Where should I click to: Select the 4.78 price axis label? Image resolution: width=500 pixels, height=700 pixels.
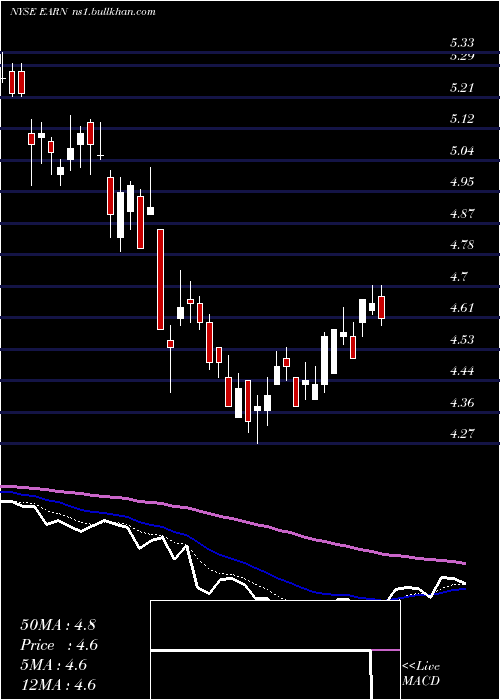[462, 245]
